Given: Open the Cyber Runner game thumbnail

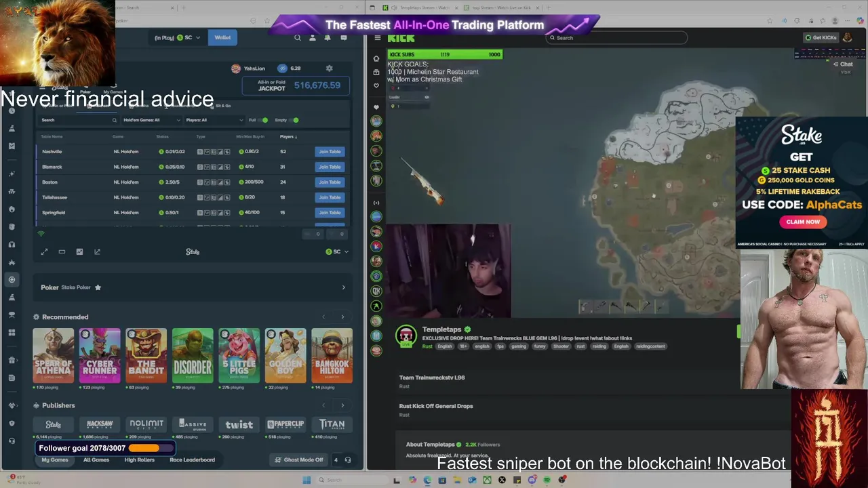Looking at the screenshot, I should tap(100, 356).
